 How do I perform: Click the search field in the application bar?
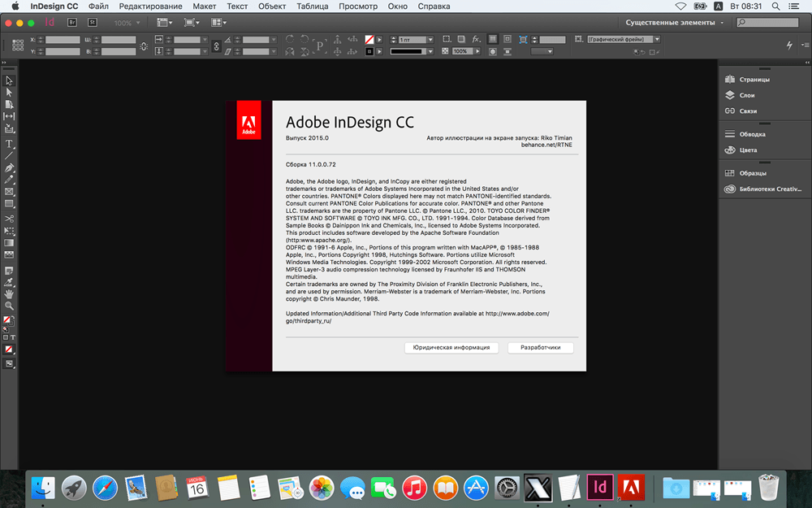pyautogui.click(x=767, y=22)
